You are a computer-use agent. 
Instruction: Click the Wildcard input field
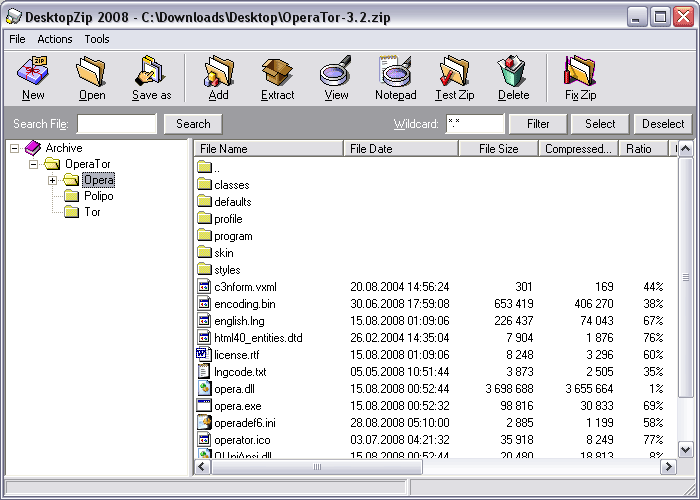coord(475,124)
